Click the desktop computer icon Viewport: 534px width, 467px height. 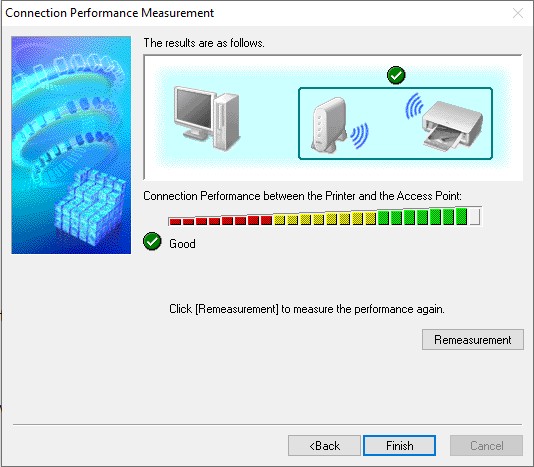pos(207,118)
